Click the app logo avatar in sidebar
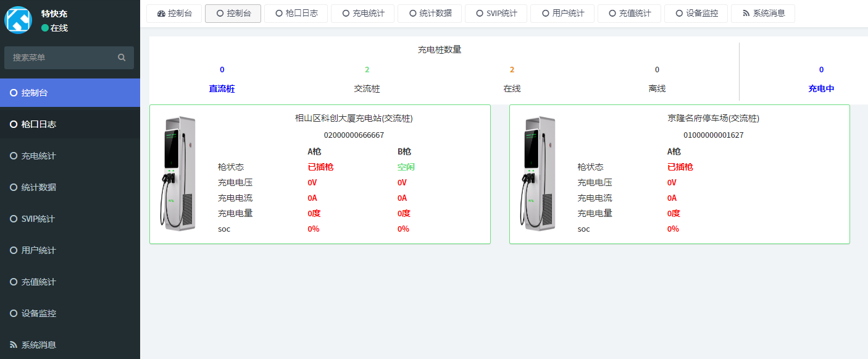 point(18,20)
